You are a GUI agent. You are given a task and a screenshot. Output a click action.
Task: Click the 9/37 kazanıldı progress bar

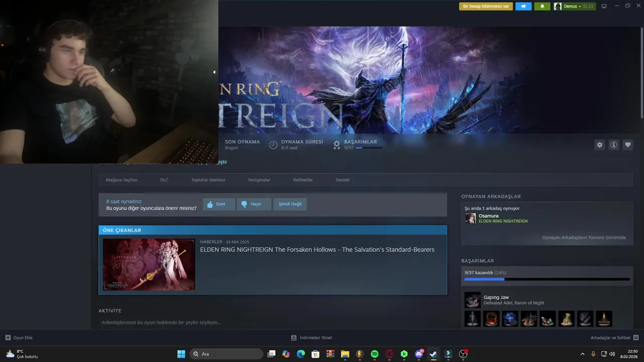click(547, 279)
